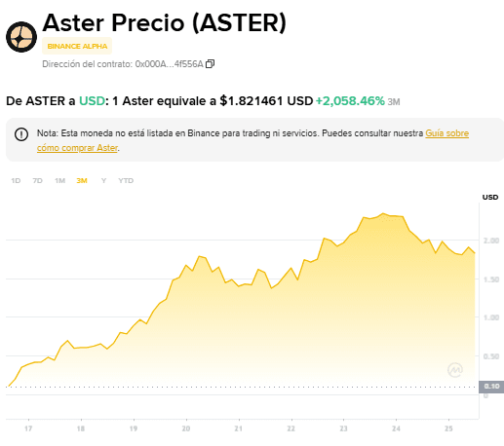The width and height of the screenshot is (504, 446).
Task: Click the contract address text 0x000A...4f556A
Action: pyautogui.click(x=169, y=64)
